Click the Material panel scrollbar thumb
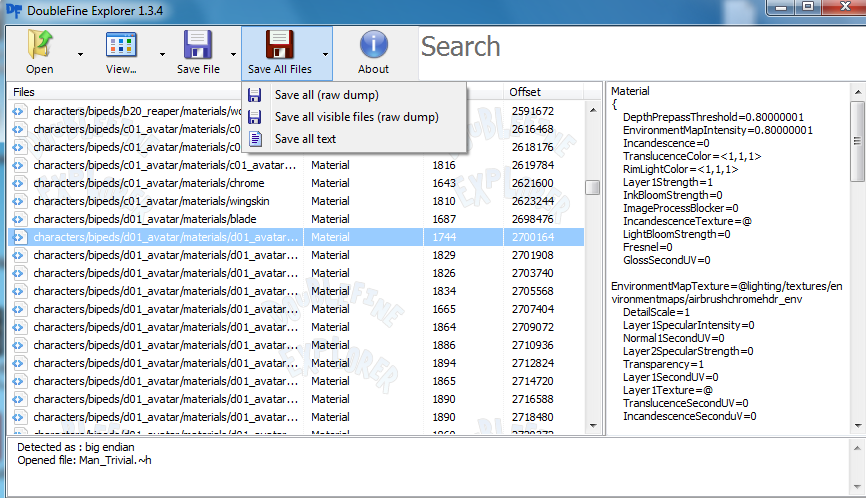Viewport: 866px width, 498px height. click(x=858, y=141)
